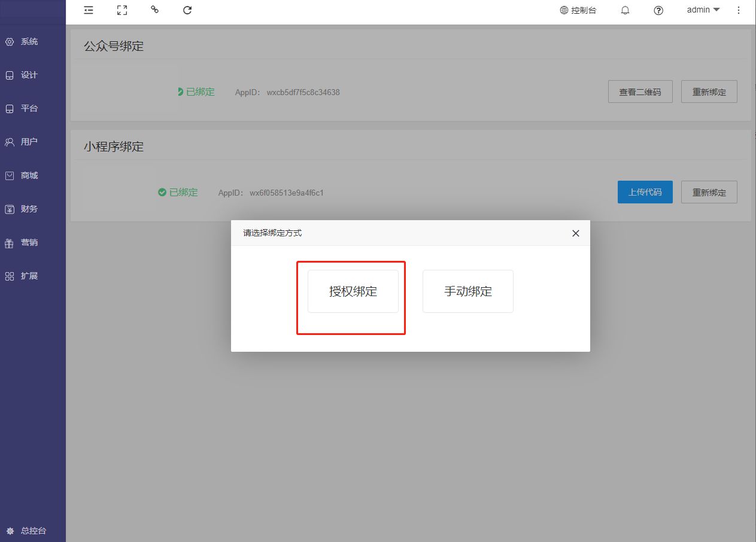Image resolution: width=756 pixels, height=542 pixels.
Task: Refresh the page using reload icon
Action: pyautogui.click(x=187, y=10)
